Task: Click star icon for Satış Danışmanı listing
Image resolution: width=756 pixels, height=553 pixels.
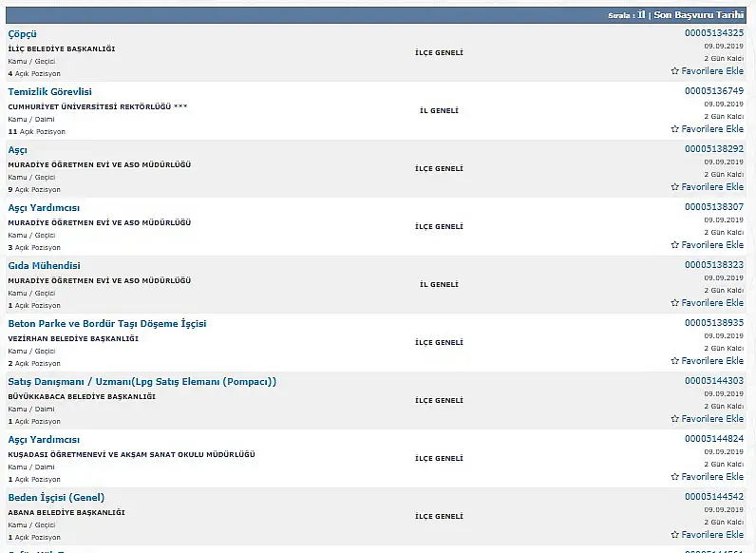Action: coord(675,418)
